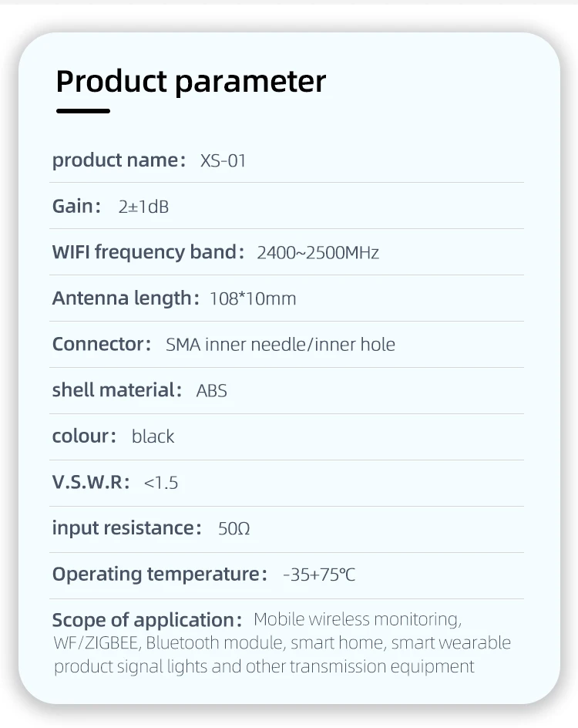Click the -35+75℃ temperature value
The width and height of the screenshot is (578, 728).
coord(319,575)
